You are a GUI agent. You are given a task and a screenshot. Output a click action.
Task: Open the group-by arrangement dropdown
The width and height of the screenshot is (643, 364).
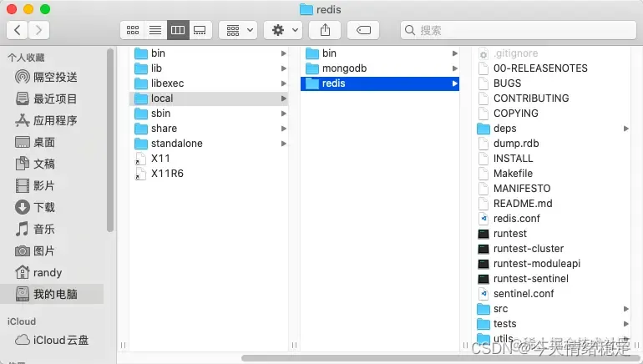click(238, 30)
